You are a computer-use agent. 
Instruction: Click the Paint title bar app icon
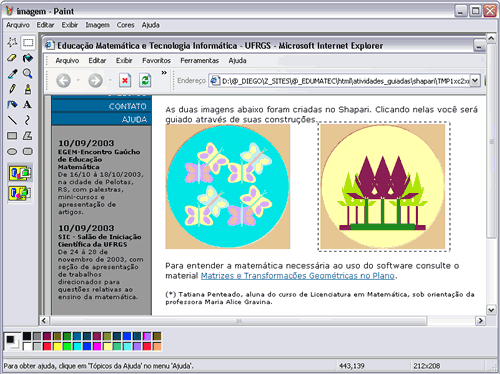coord(9,11)
